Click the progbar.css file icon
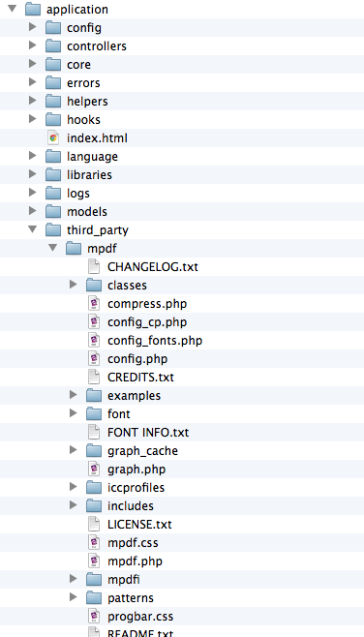Screen dimensions: 364x637 pos(94,617)
